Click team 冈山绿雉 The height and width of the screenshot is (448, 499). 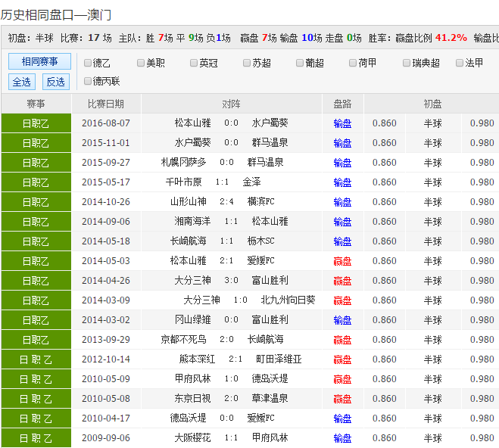tap(192, 320)
